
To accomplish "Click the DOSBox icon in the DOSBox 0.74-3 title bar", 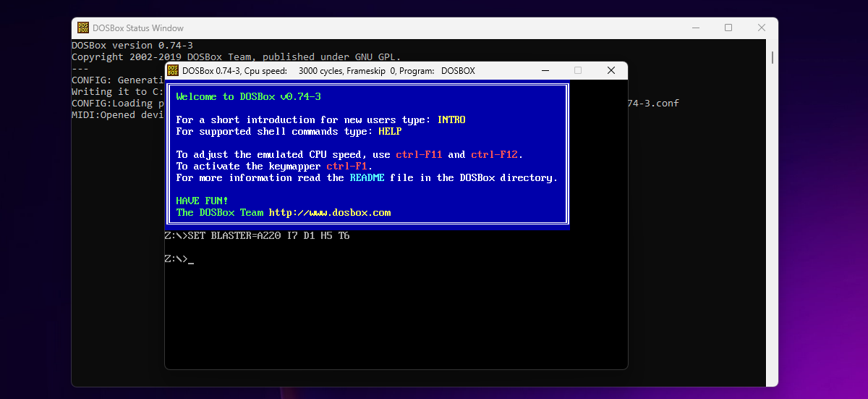I will tap(174, 70).
